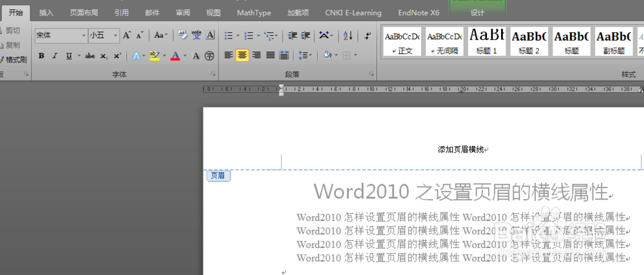The height and width of the screenshot is (275, 644).
Task: Switch to the 审阅 tab
Action: [183, 13]
